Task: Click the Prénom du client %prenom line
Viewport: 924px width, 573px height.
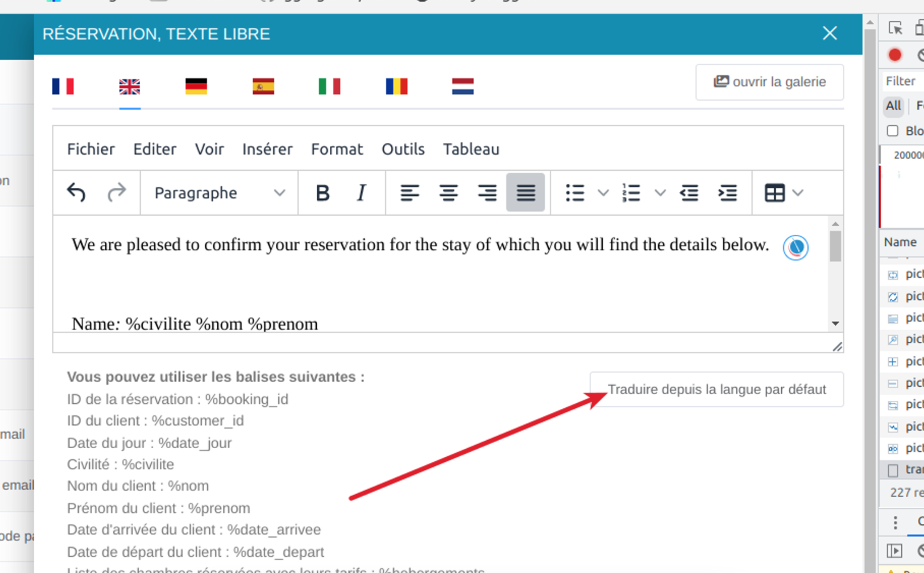Action: point(158,508)
